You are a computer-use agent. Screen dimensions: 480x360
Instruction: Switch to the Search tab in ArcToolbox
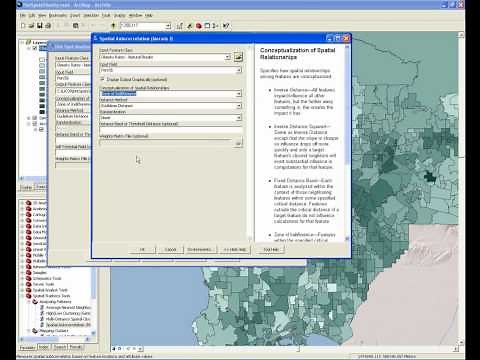(60, 347)
